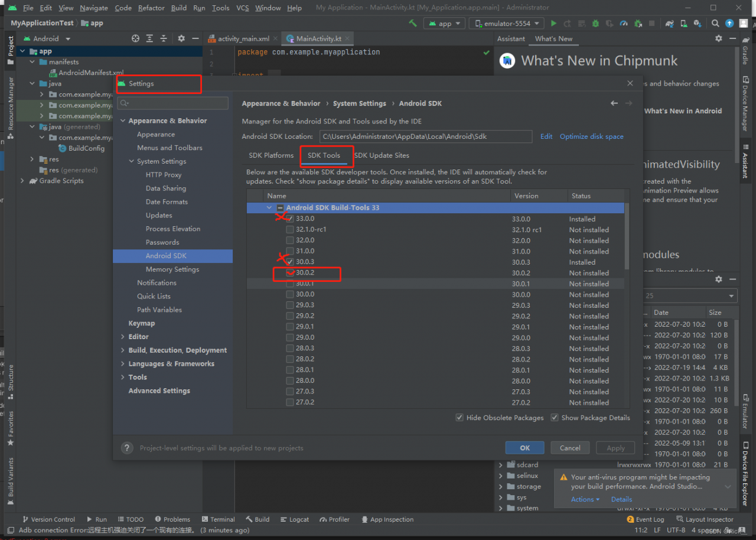This screenshot has height=540, width=756.
Task: Open the Assistant tab in right panel
Action: coord(511,38)
